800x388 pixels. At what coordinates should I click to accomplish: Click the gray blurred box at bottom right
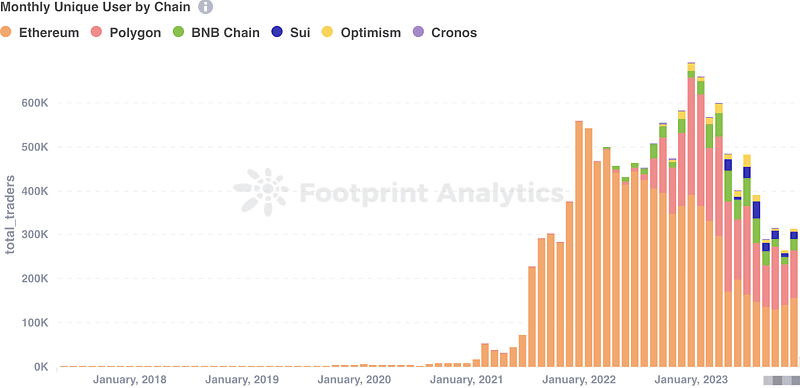coord(781,380)
